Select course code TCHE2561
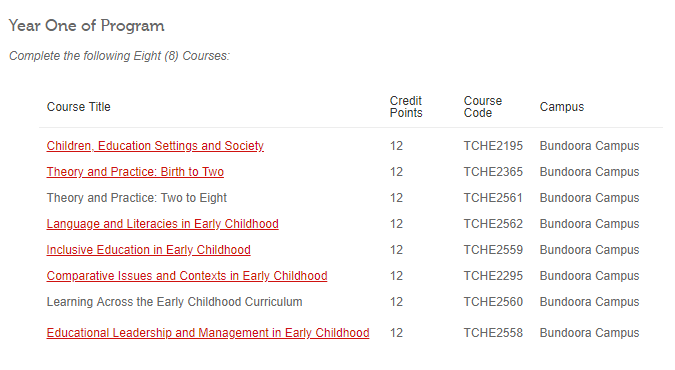The height and width of the screenshot is (370, 675). pos(493,198)
